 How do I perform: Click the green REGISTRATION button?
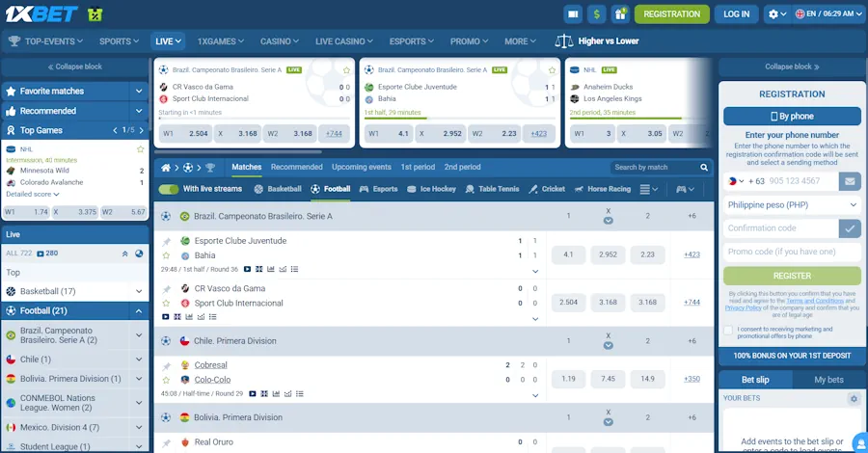coord(671,13)
